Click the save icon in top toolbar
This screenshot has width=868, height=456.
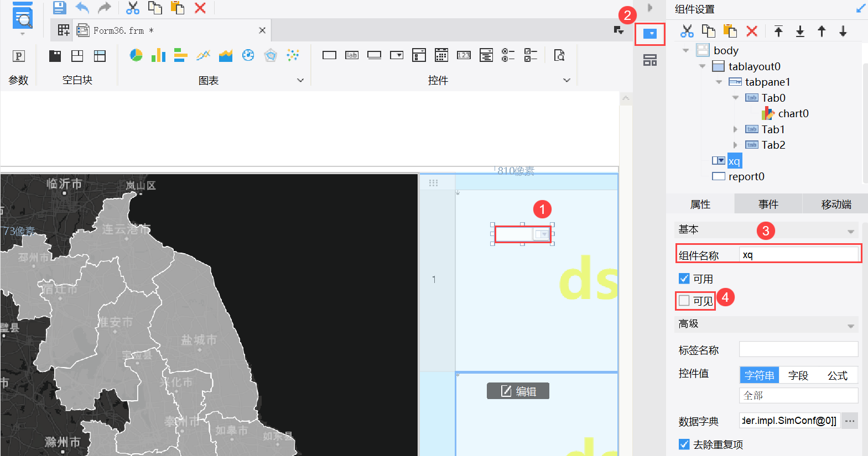pyautogui.click(x=59, y=8)
